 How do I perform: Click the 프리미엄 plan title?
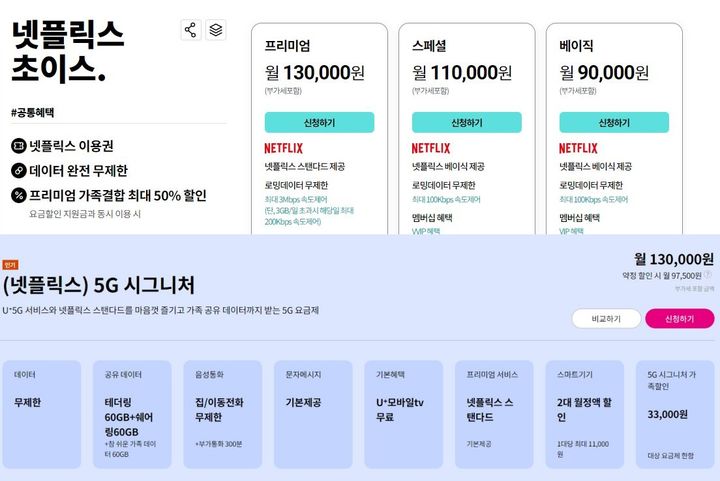[287, 46]
